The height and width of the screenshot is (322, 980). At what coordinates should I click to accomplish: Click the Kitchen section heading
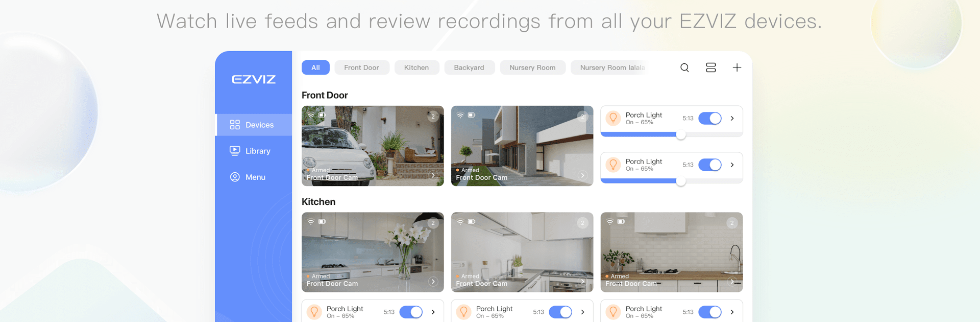(x=318, y=202)
